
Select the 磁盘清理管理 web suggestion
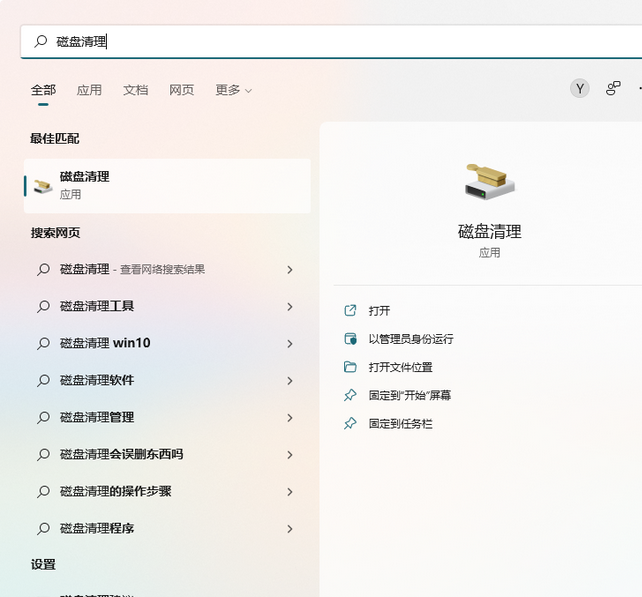(167, 417)
